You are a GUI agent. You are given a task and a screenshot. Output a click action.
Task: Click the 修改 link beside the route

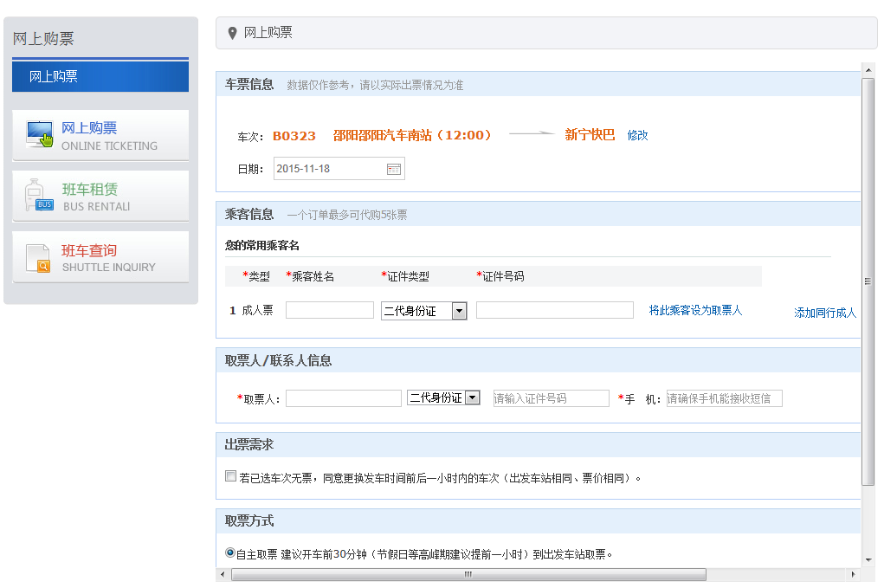pos(637,135)
